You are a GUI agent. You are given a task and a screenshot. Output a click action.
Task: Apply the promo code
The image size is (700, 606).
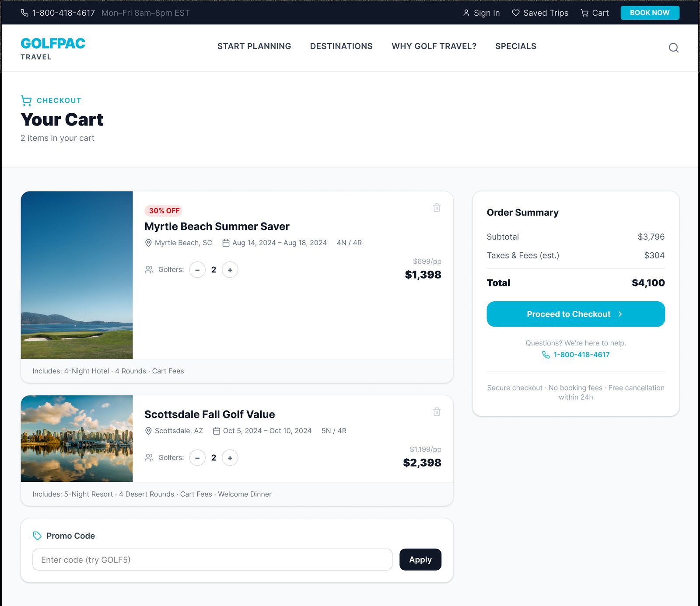(420, 560)
